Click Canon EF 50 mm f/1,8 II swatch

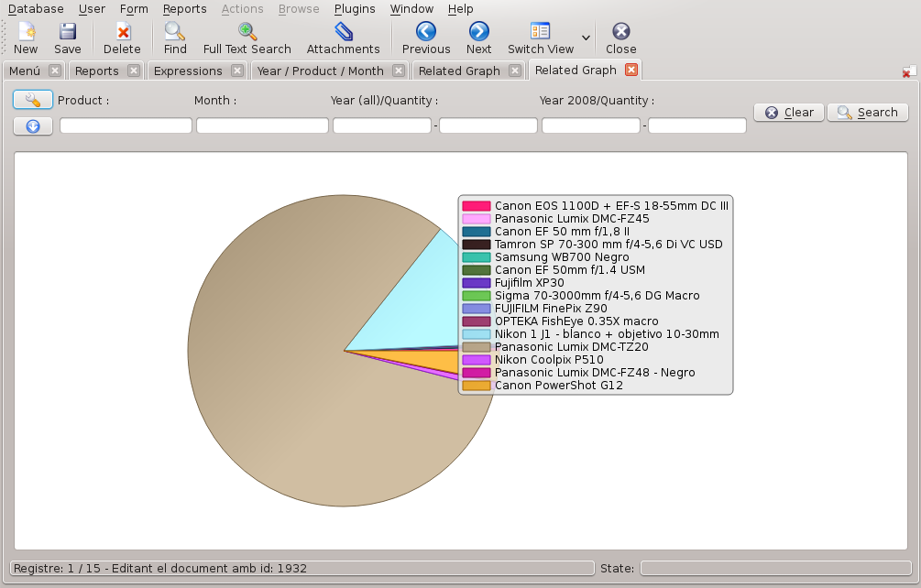pos(477,232)
